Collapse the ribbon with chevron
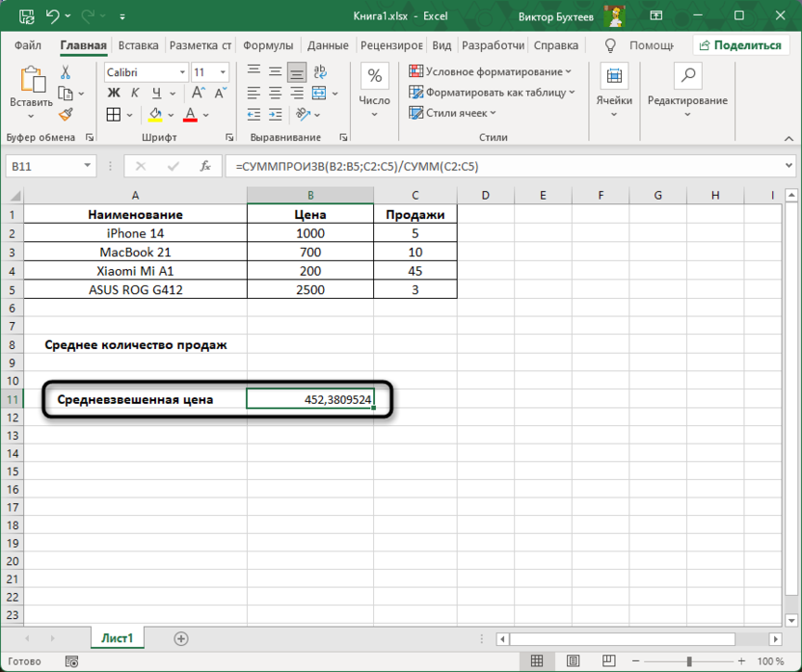This screenshot has width=802, height=672. [789, 139]
